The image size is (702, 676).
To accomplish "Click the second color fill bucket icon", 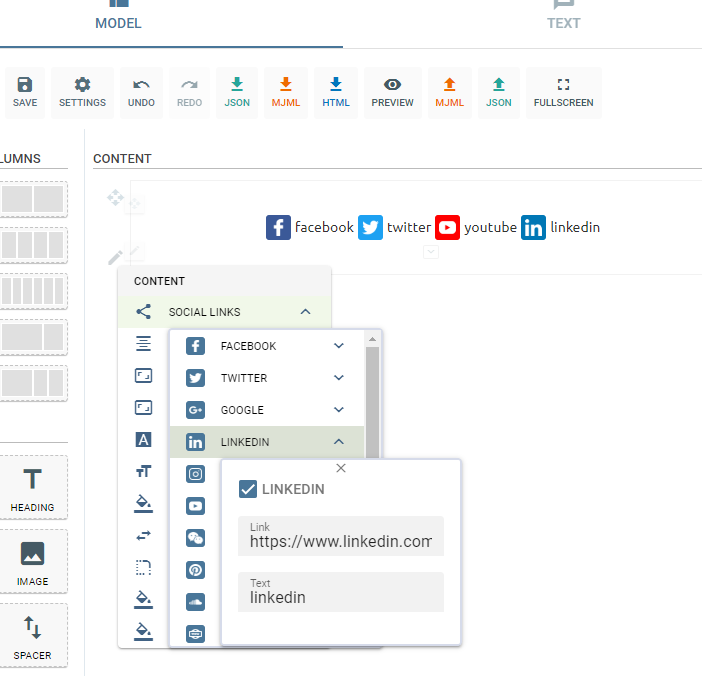I will 143,599.
